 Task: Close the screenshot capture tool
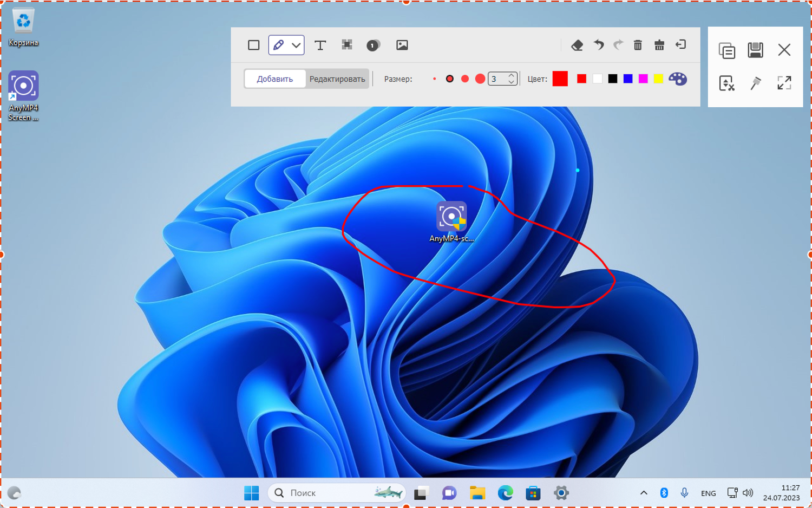(784, 50)
